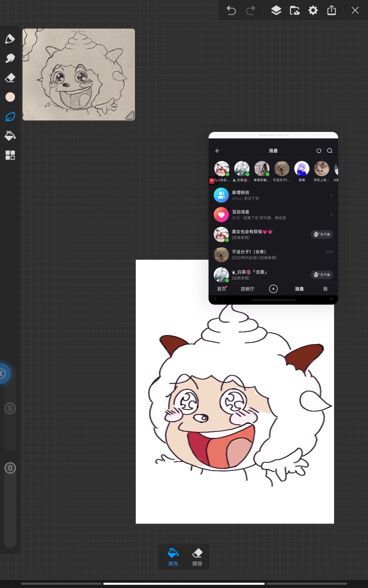Screen dimensions: 368x588
Task: Open canvas settings gear
Action: click(313, 10)
